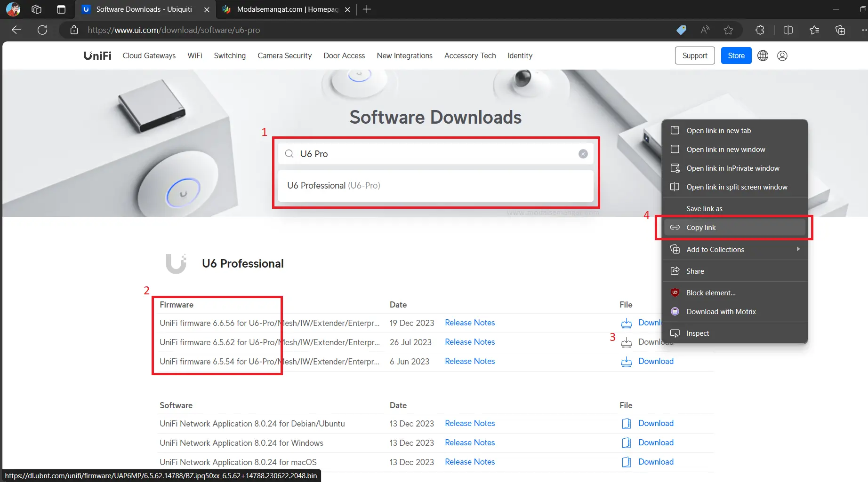The height and width of the screenshot is (482, 868).
Task: Close the Software Downloads - Ubiquiti tab
Action: pos(207,9)
